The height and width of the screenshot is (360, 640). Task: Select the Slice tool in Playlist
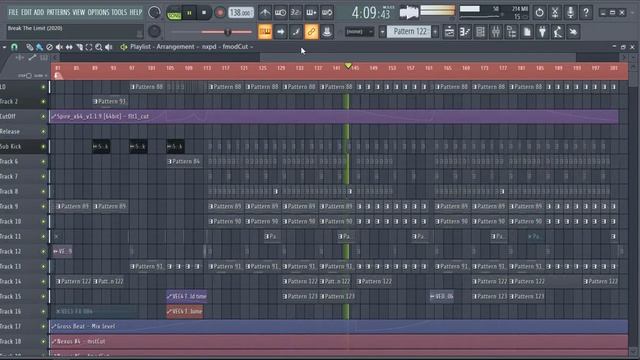pyautogui.click(x=79, y=47)
